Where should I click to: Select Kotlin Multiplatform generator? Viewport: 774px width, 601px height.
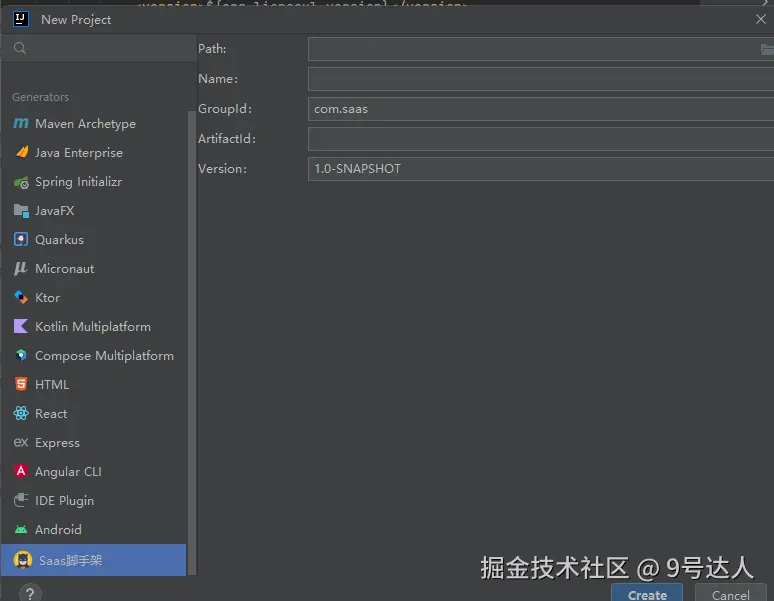coord(93,327)
